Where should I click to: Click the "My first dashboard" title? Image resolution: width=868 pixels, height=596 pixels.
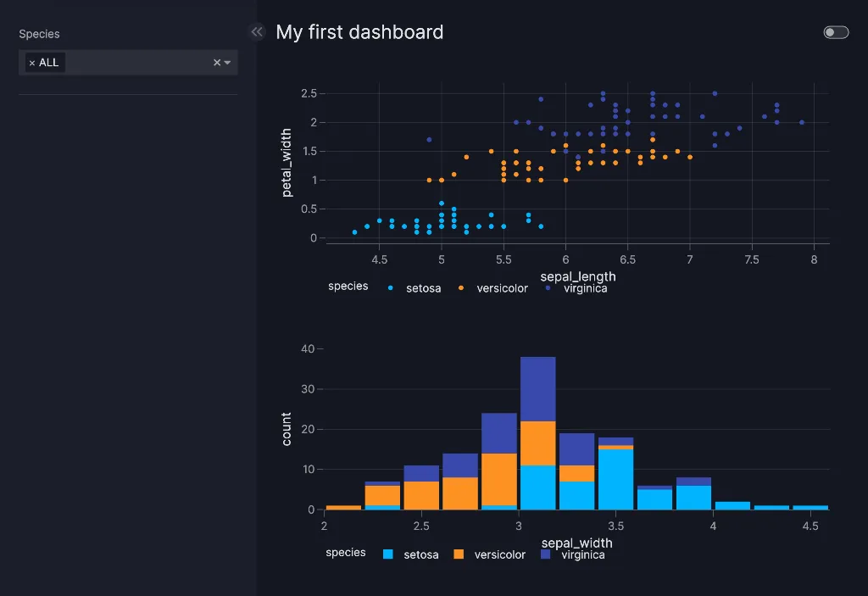pos(359,32)
